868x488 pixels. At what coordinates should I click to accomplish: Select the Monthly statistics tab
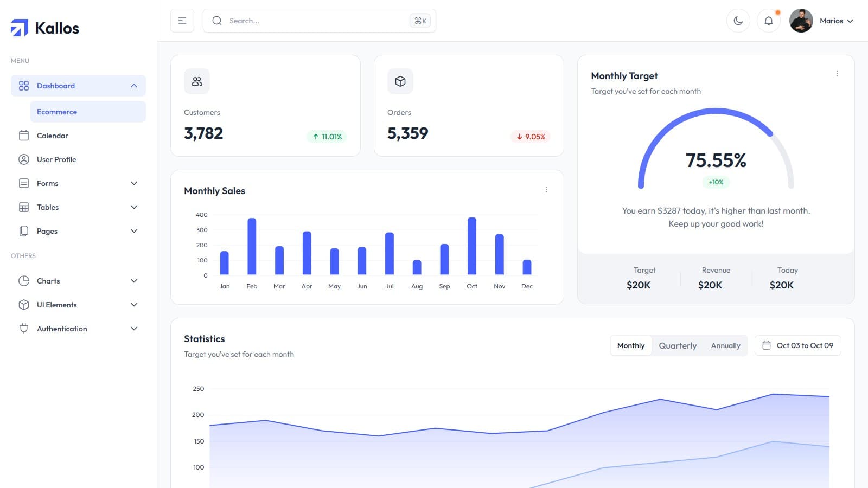(x=631, y=345)
